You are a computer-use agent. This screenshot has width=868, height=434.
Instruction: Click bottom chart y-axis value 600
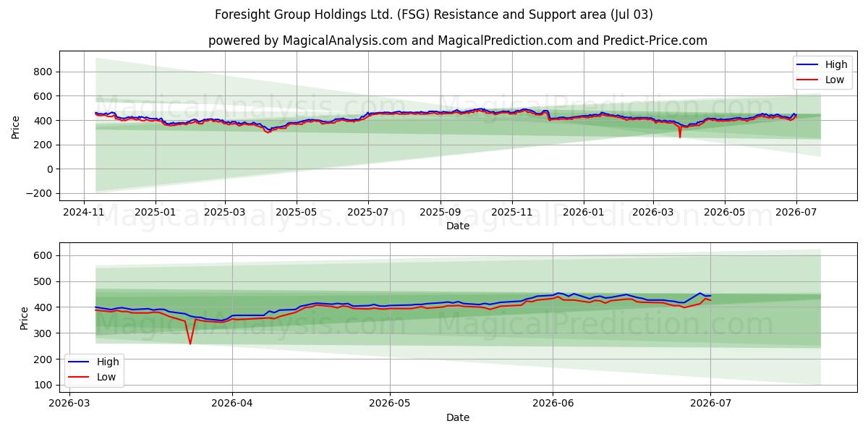[x=43, y=255]
